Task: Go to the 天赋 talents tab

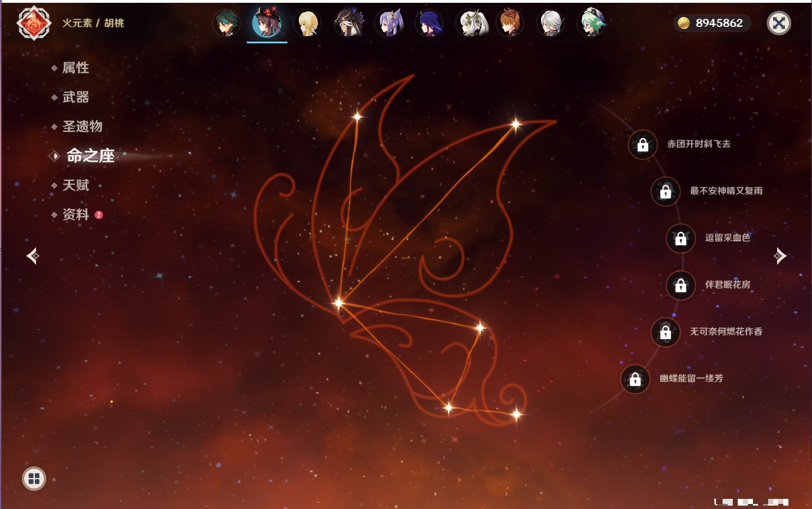Action: [x=75, y=185]
